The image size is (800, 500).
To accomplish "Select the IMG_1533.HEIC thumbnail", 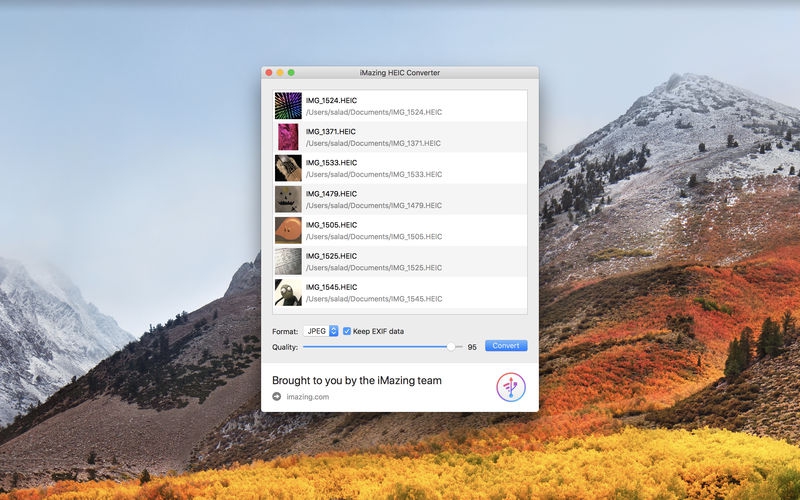I will pyautogui.click(x=288, y=168).
